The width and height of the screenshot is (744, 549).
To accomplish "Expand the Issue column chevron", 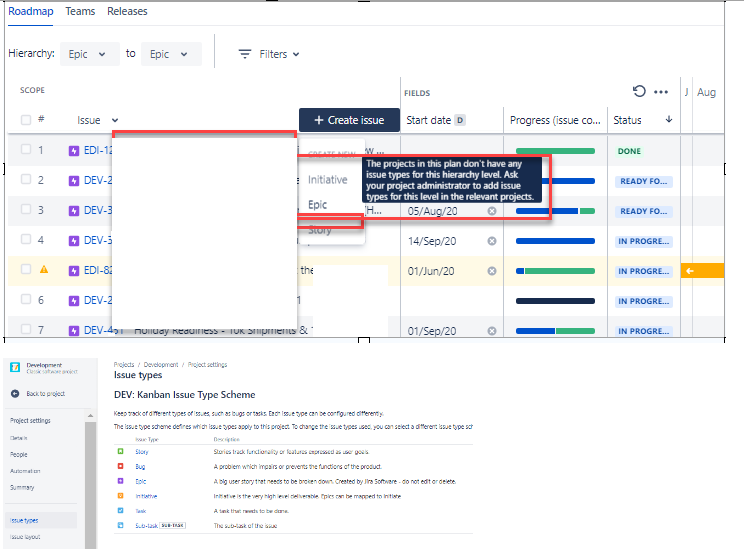I will coord(115,121).
